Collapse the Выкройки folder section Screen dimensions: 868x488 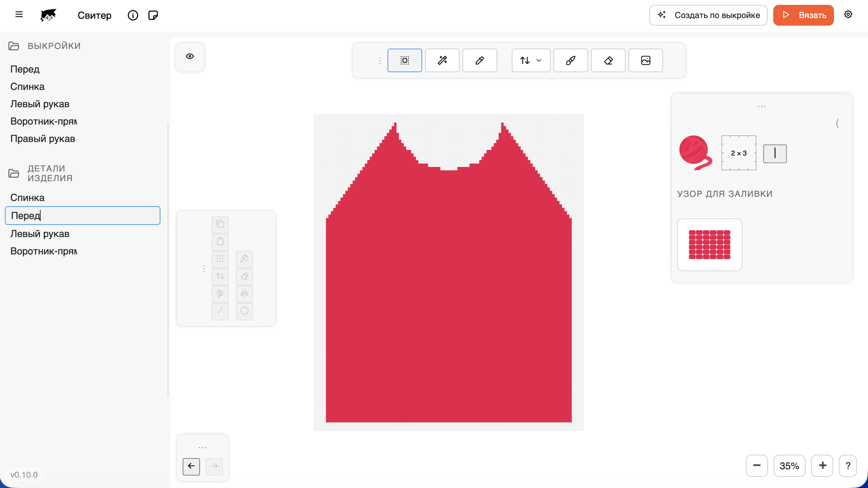pyautogui.click(x=14, y=46)
